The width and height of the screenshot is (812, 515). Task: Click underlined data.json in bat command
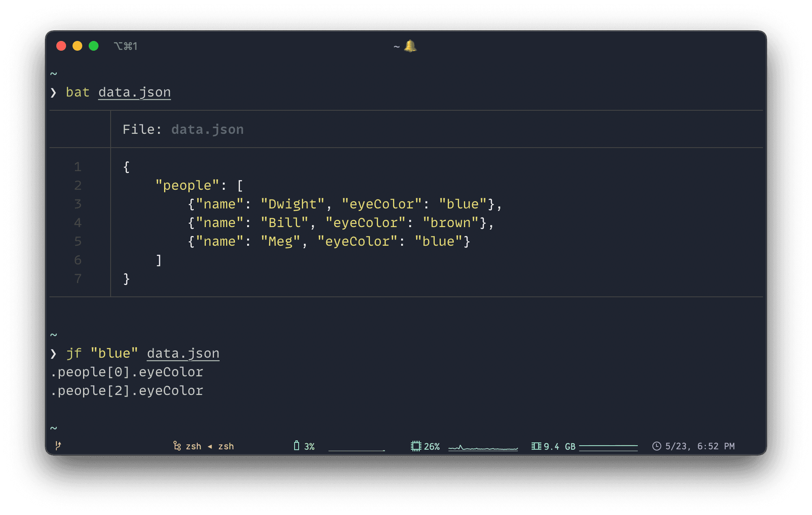coord(135,92)
